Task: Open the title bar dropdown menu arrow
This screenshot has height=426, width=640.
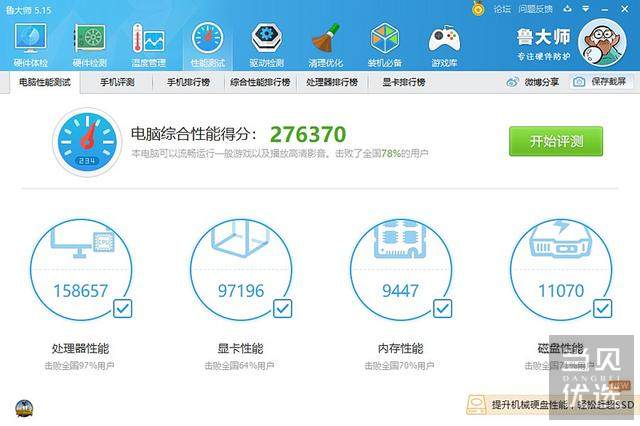Action: point(586,9)
